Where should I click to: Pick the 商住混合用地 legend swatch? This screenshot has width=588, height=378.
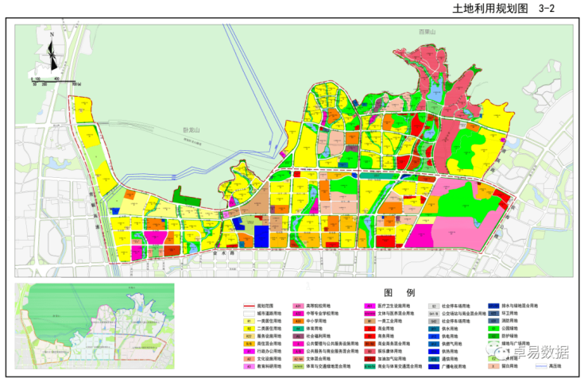click(x=249, y=344)
